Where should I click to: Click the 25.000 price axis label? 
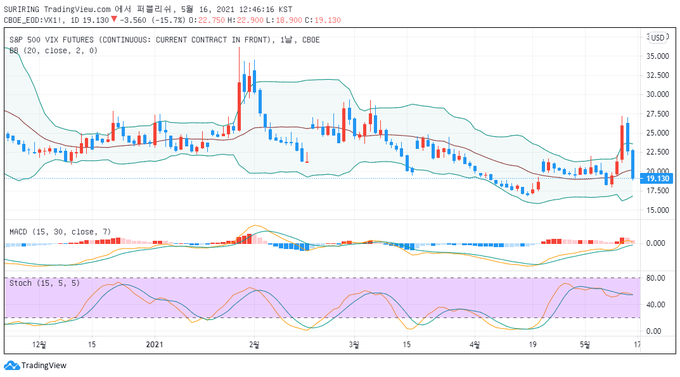click(x=657, y=133)
